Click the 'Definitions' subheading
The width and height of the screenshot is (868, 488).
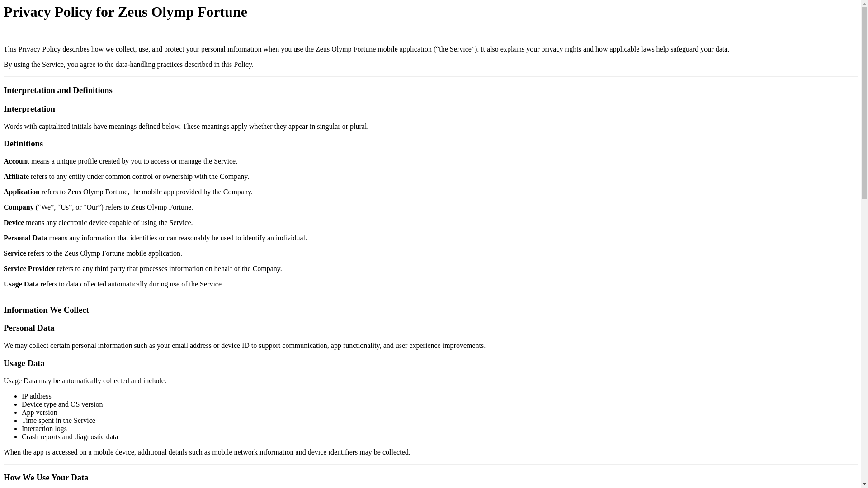[24, 144]
